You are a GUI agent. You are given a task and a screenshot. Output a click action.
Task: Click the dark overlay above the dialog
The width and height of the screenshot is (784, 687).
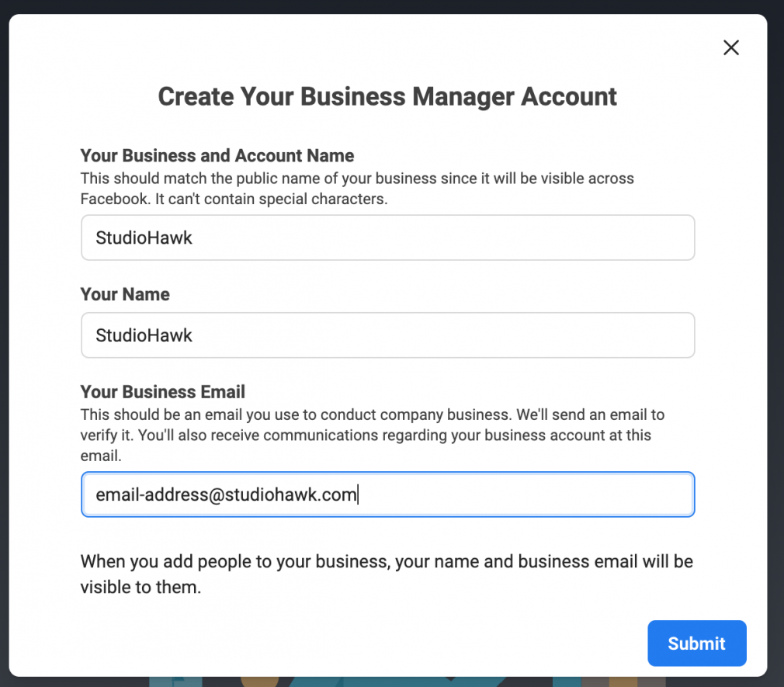point(388,6)
